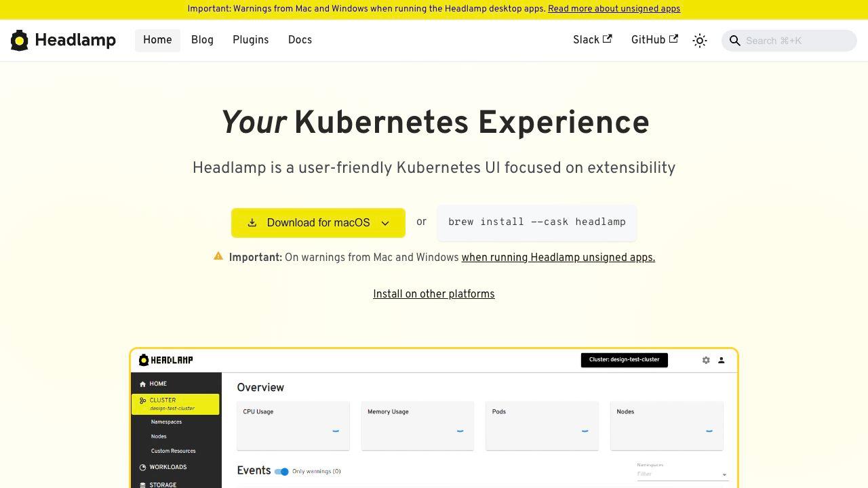Click the HOME house icon in preview sidebar
Screen dimensions: 868x488
142,384
